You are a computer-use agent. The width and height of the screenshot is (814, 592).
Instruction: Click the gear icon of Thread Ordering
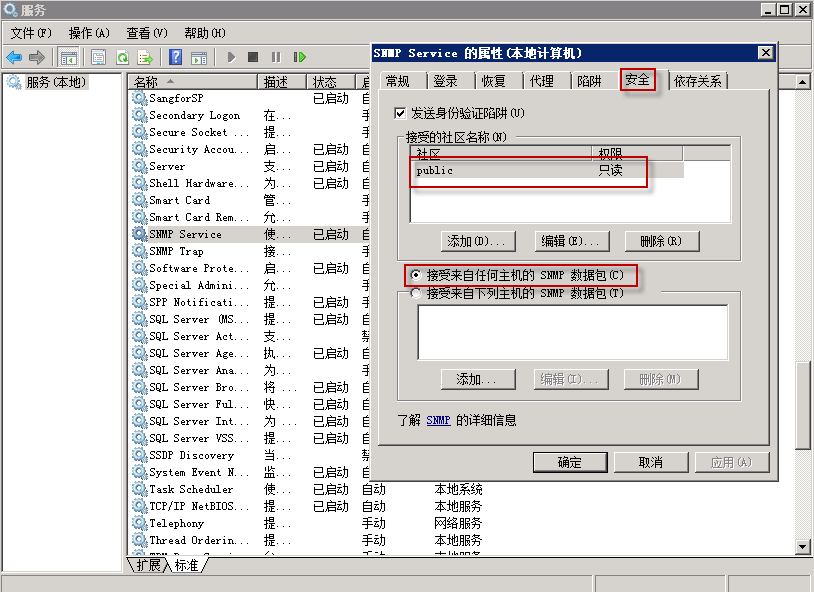(x=139, y=541)
